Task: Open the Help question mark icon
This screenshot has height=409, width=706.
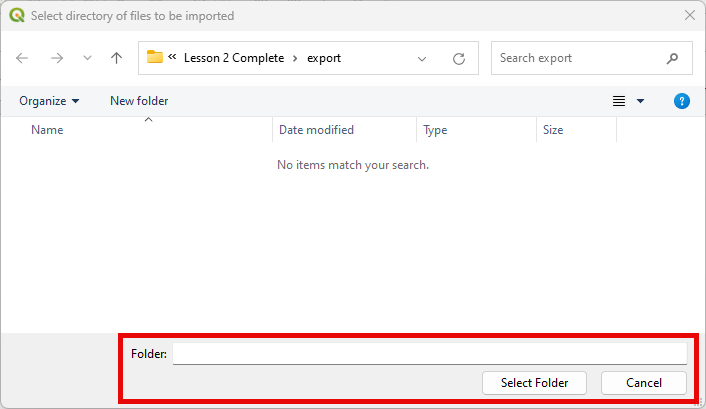Action: coord(682,101)
